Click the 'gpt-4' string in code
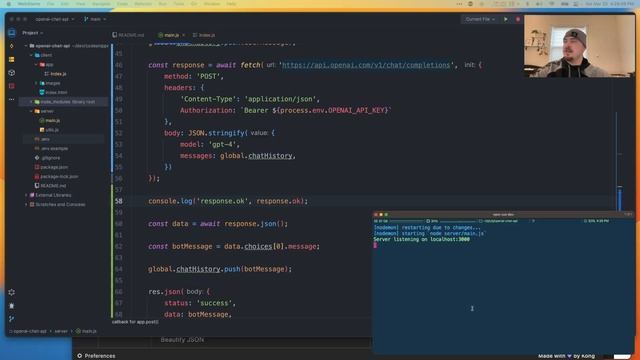640x360 pixels. pos(222,144)
